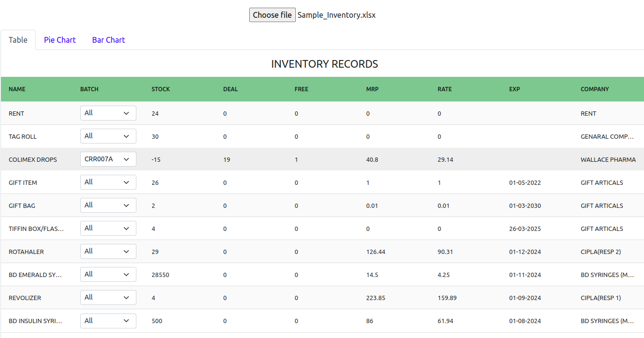Click the NAME column header
Viewport: 644px width, 338px height.
[17, 89]
